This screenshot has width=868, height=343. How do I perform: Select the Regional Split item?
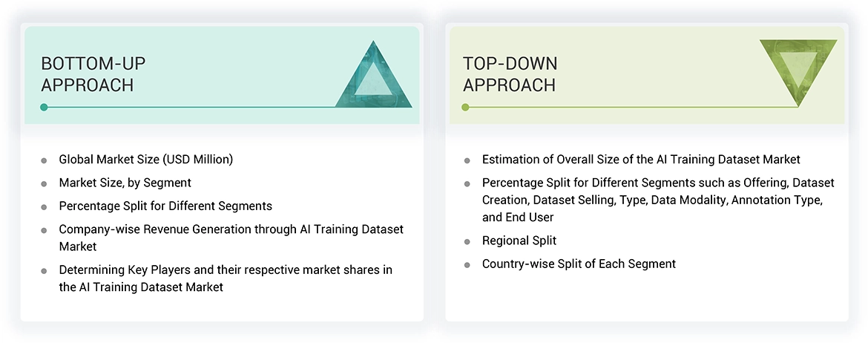[519, 241]
